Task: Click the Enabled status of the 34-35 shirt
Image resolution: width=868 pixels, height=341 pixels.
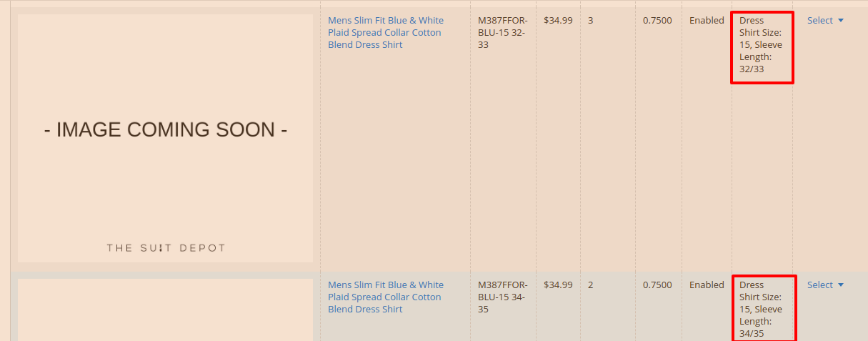Action: (707, 285)
